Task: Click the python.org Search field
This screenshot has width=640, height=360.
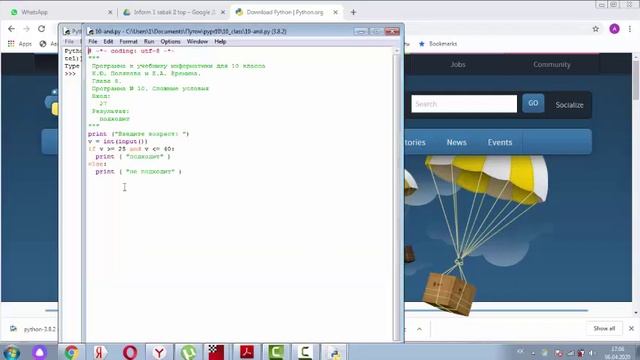Action: (x=464, y=104)
